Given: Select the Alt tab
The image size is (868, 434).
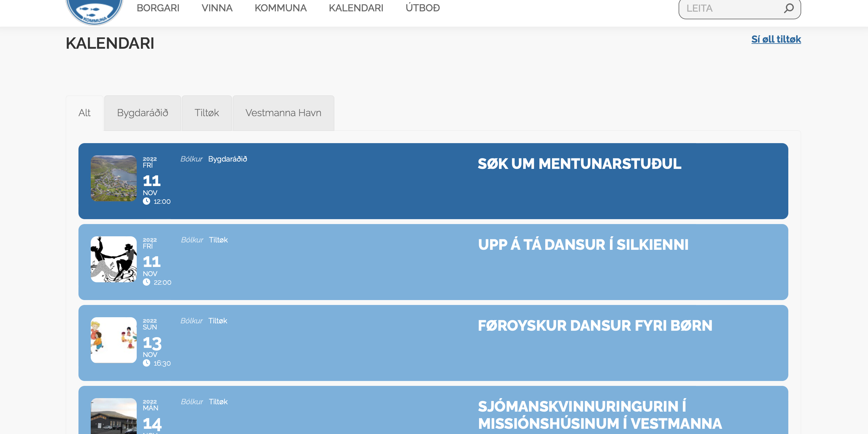Looking at the screenshot, I should point(84,113).
